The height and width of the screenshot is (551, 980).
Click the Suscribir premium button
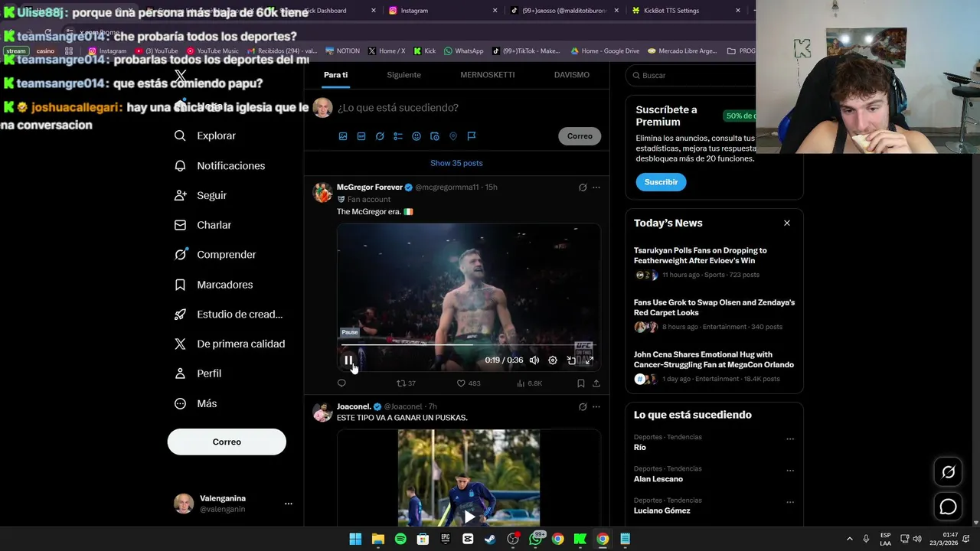click(661, 182)
